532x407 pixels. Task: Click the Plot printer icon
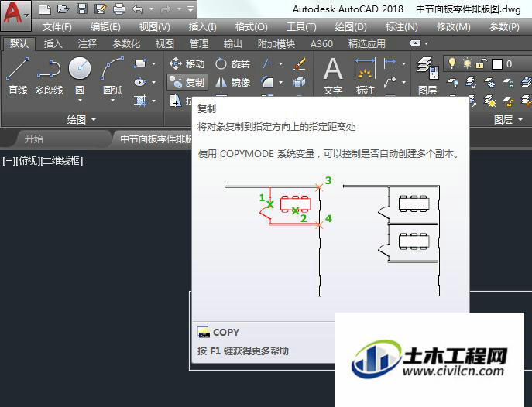[118, 9]
